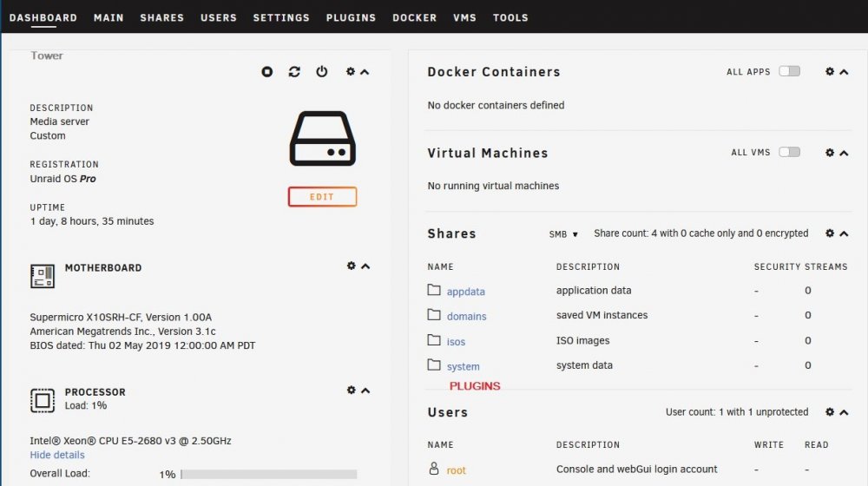Click the 'system data' description
Image resolution: width=868 pixels, height=486 pixels.
point(584,365)
